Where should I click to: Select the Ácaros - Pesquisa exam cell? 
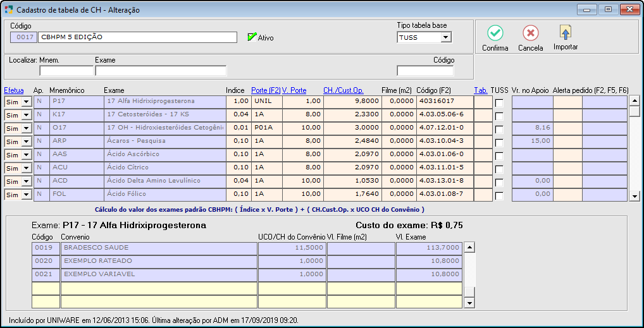point(164,141)
